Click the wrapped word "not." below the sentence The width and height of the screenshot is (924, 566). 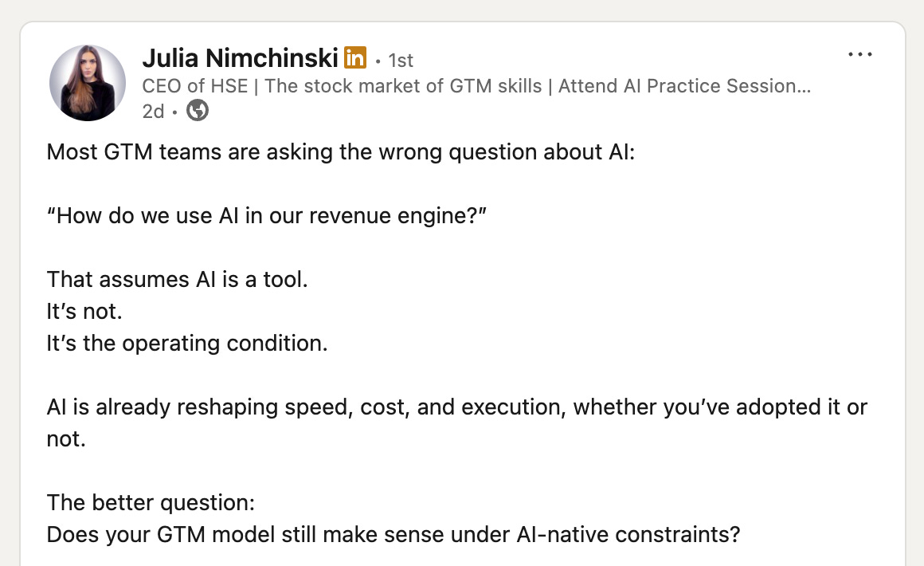(66, 438)
